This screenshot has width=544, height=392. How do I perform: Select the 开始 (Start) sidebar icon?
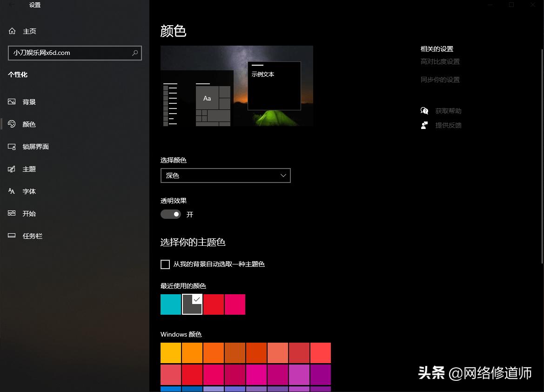[x=11, y=213]
